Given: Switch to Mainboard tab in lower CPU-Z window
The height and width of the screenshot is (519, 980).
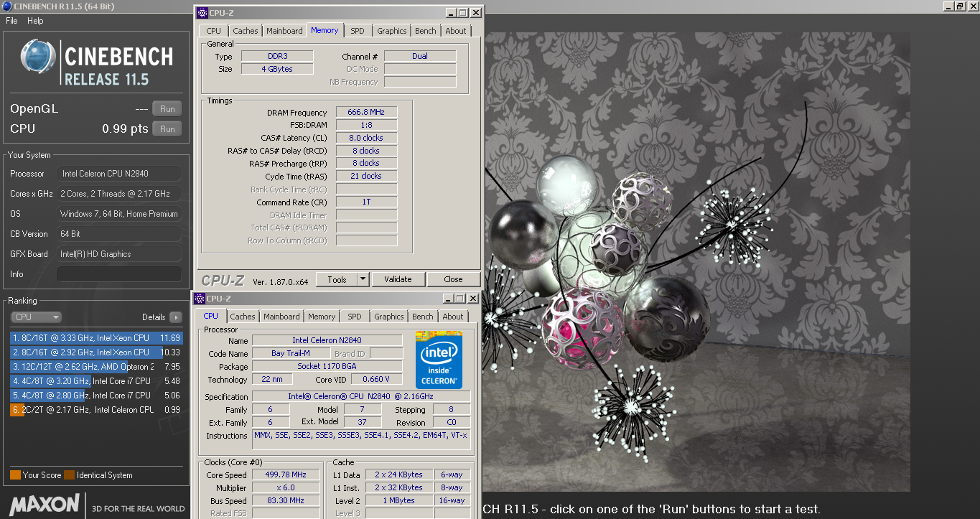Looking at the screenshot, I should pyautogui.click(x=281, y=317).
